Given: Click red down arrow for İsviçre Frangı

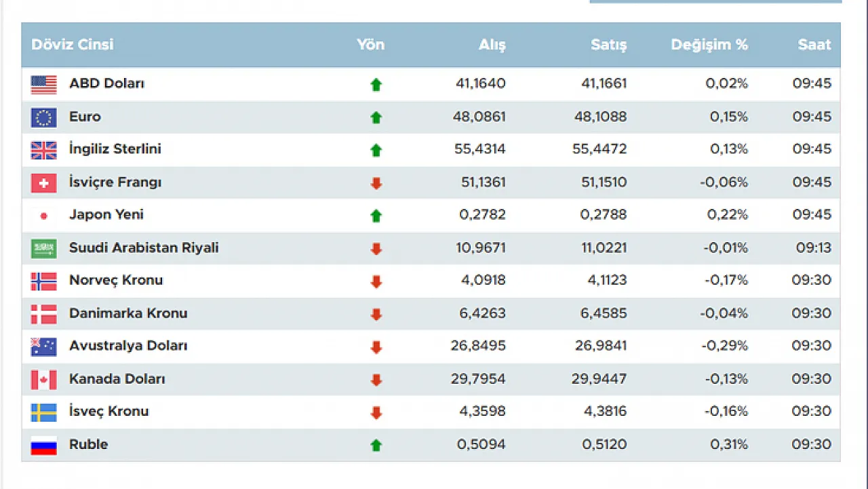Looking at the screenshot, I should (x=376, y=183).
